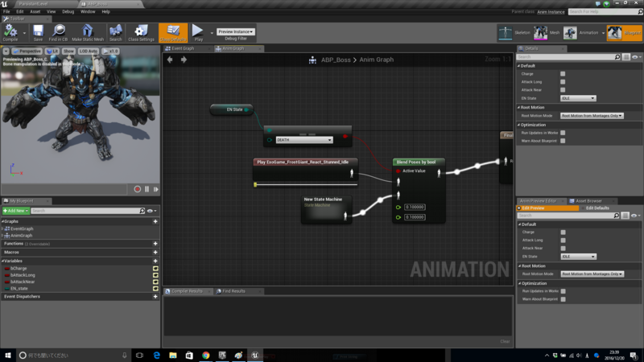Open EN State dropdown in Anim Preview Editor

point(578,257)
